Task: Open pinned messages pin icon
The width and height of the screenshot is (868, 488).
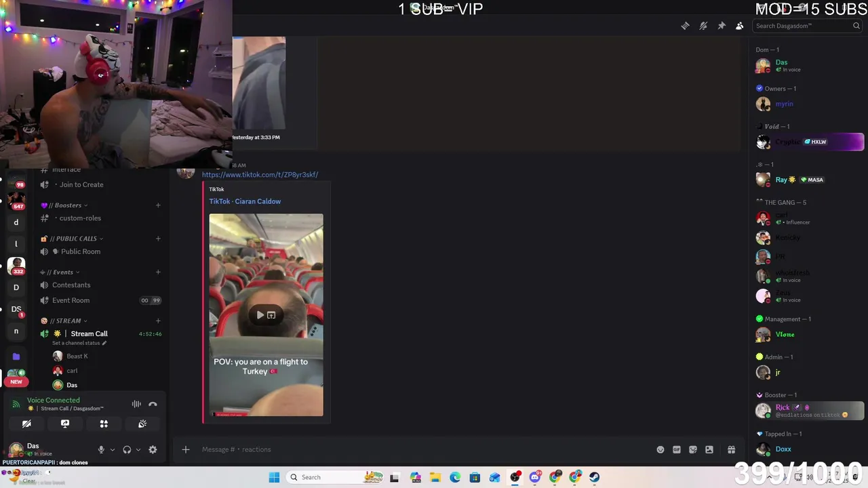Action: point(722,26)
